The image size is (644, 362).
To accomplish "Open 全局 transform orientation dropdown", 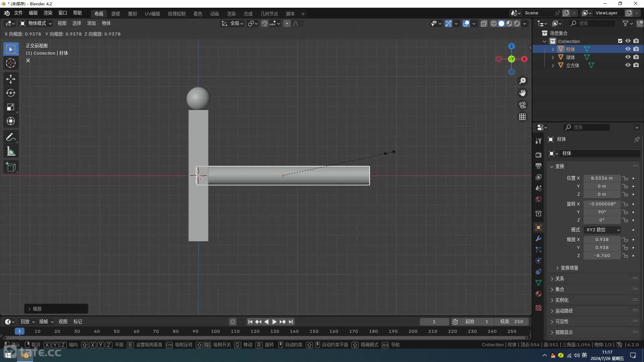I will point(232,23).
